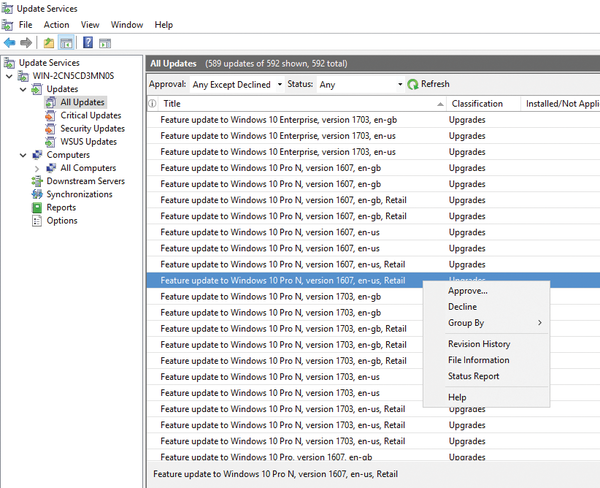Open the Status filter dropdown

point(400,84)
